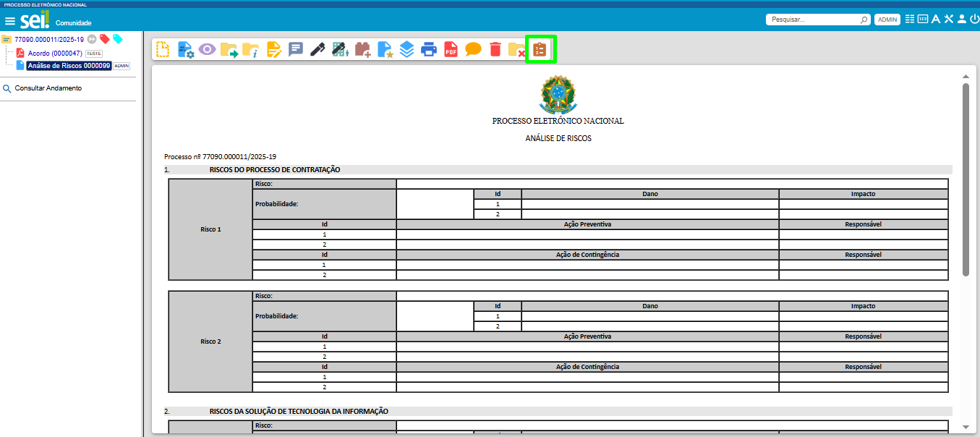Delete document with red trash icon

[x=495, y=49]
